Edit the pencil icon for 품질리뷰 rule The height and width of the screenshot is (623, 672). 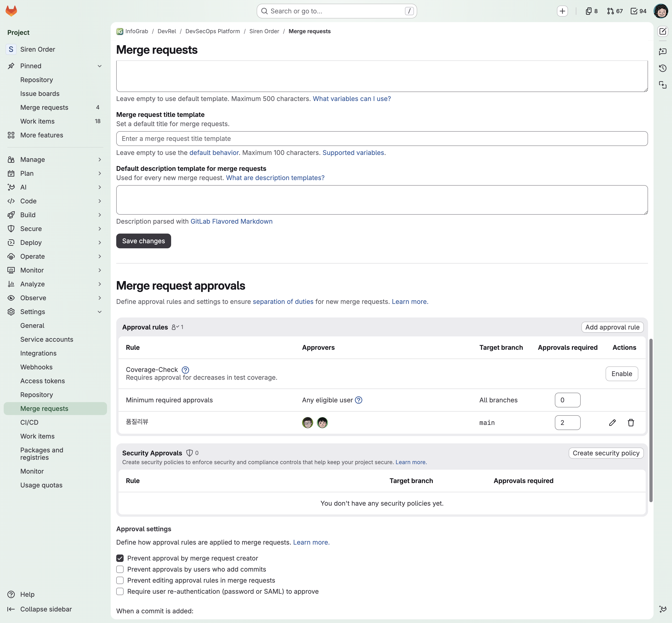click(x=612, y=422)
